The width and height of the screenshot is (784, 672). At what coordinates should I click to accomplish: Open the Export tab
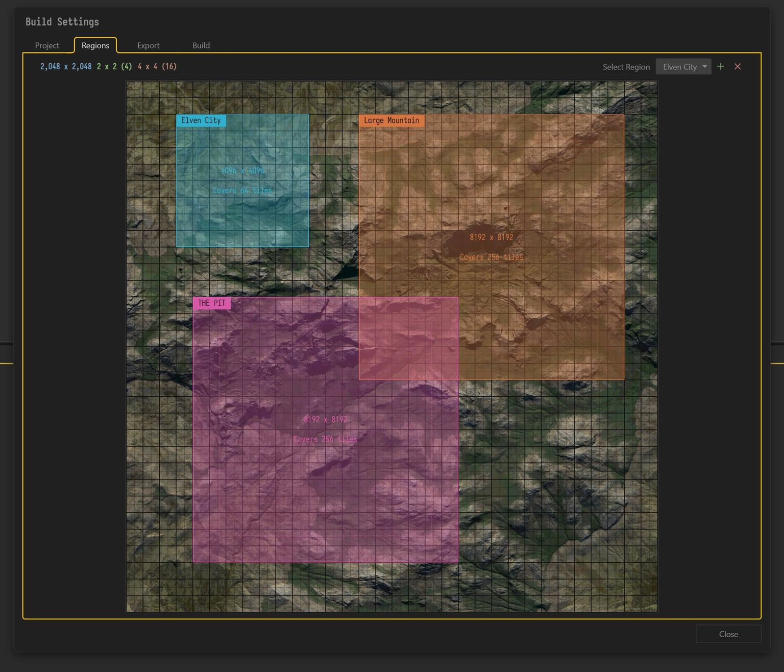(x=148, y=45)
